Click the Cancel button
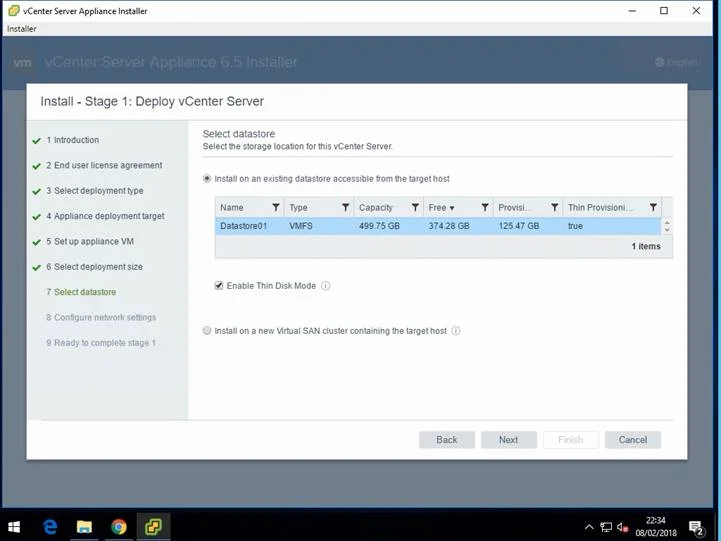The width and height of the screenshot is (721, 541). tap(633, 440)
